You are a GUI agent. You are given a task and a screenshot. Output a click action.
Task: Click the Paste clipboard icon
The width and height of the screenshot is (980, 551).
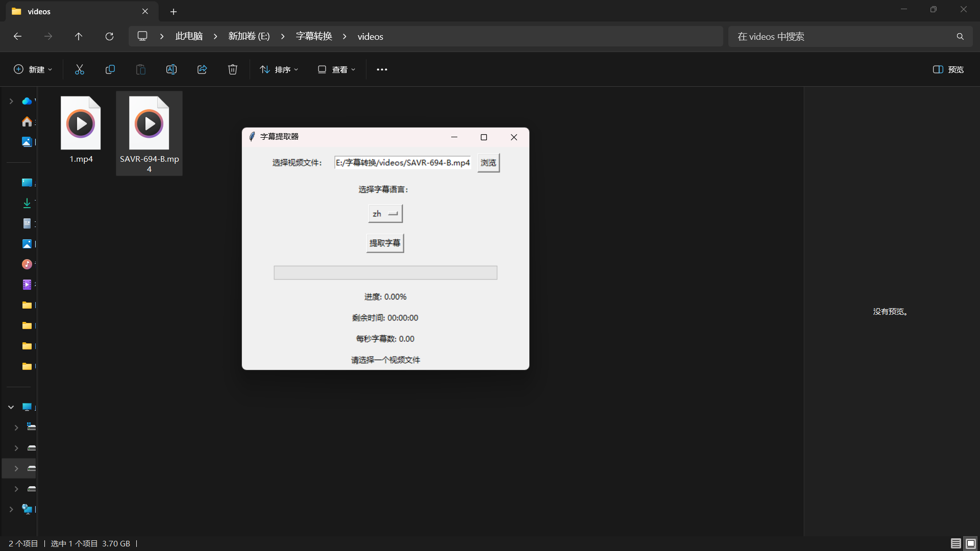coord(141,69)
